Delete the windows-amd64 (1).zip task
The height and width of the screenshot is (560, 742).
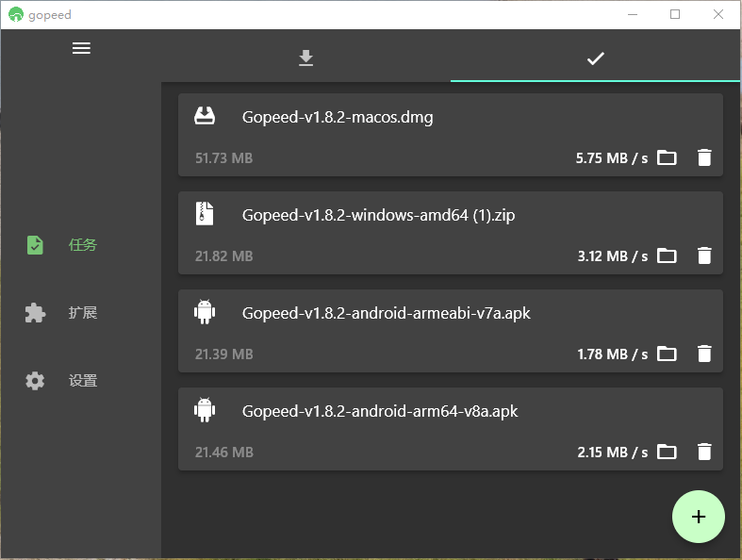[x=703, y=255]
